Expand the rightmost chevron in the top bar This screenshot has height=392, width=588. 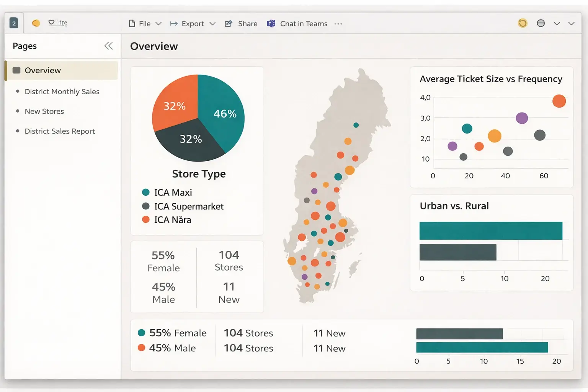click(571, 24)
